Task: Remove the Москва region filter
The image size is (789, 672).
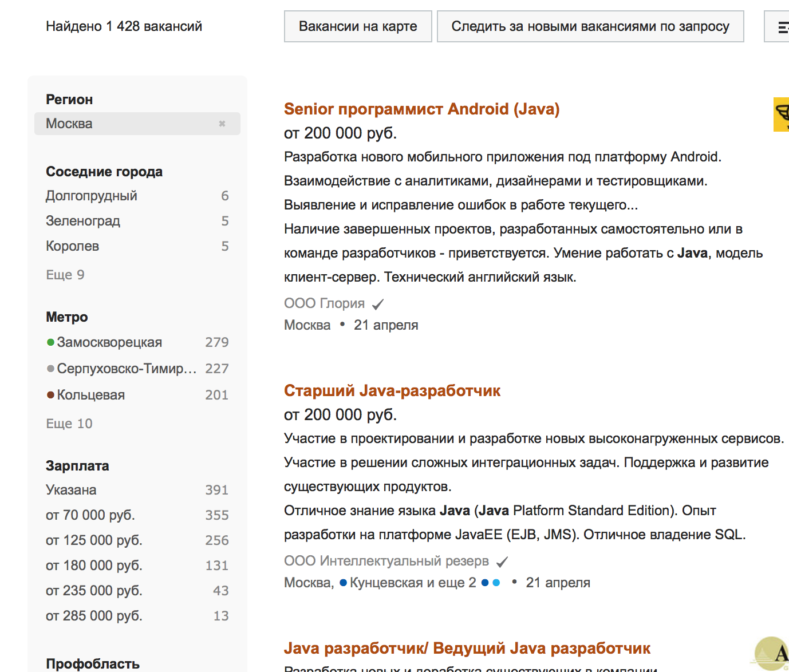Action: click(x=222, y=124)
